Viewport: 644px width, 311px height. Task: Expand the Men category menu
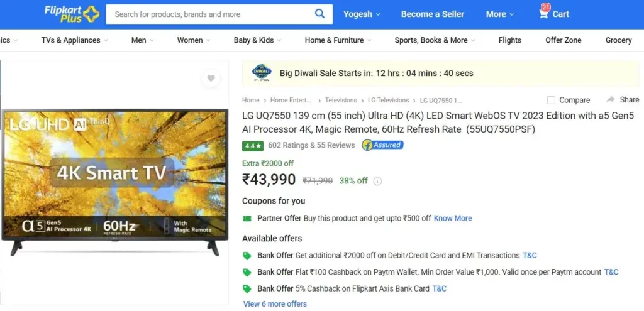143,40
